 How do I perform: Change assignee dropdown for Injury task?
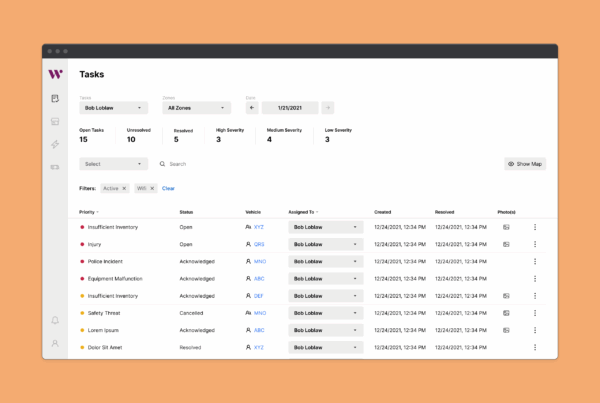[326, 244]
